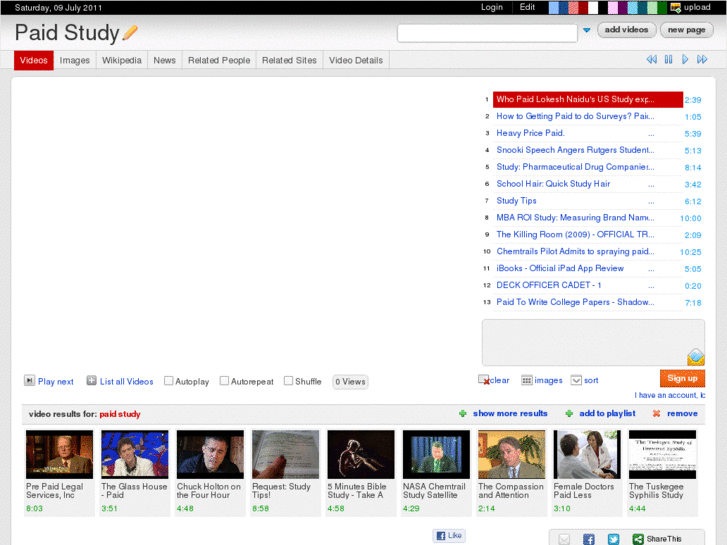Click the email share icon

564,539
